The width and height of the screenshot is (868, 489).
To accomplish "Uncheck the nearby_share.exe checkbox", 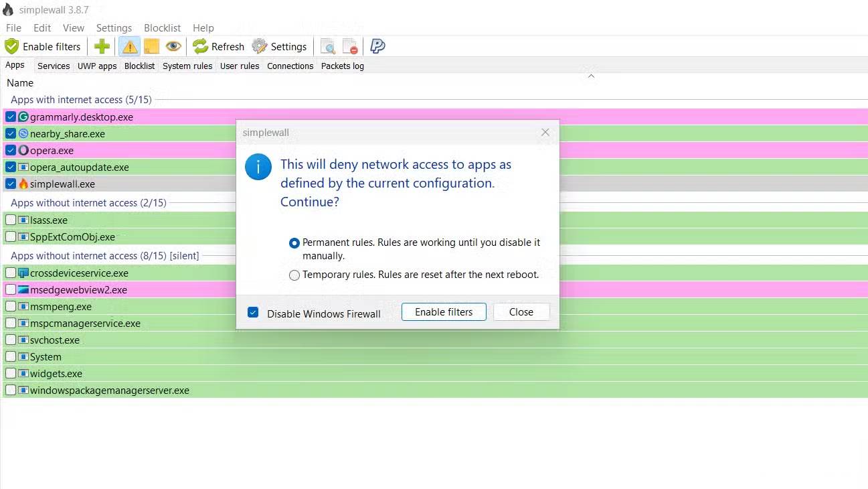I will (x=11, y=133).
